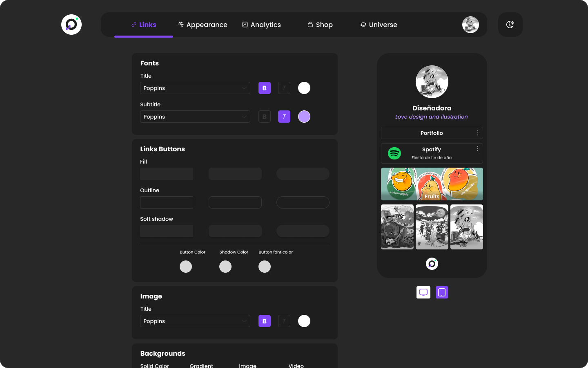
Task: Open the Subtitle font dropdown
Action: (x=195, y=117)
